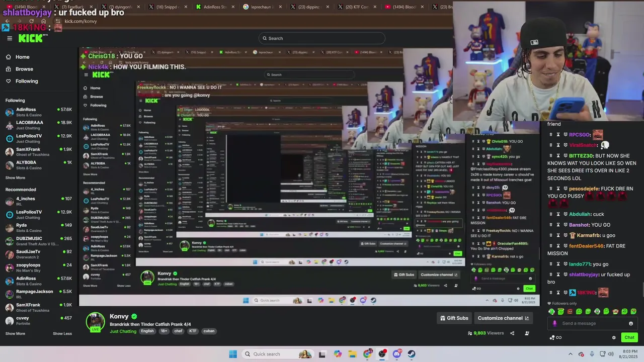Select the 18+ stream tag

(x=164, y=331)
